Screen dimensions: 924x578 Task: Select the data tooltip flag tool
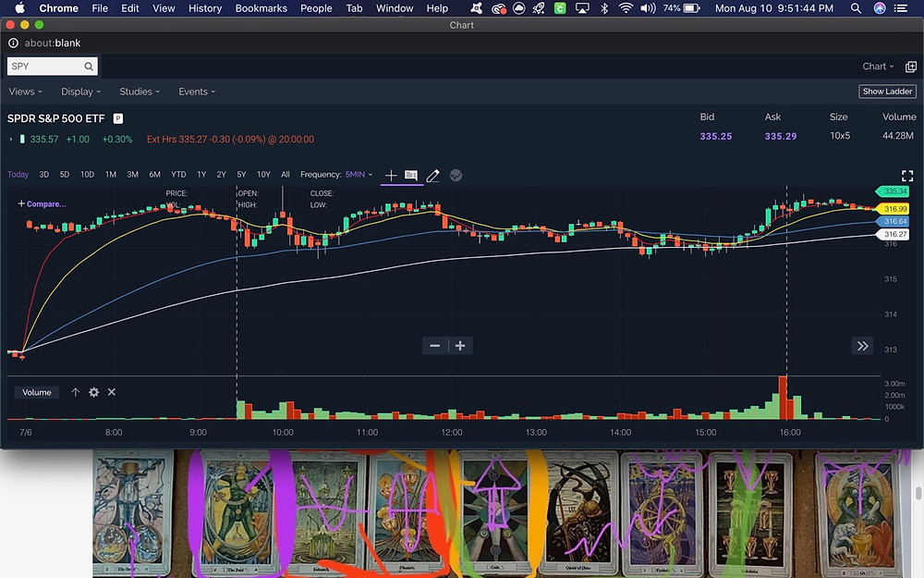click(411, 175)
